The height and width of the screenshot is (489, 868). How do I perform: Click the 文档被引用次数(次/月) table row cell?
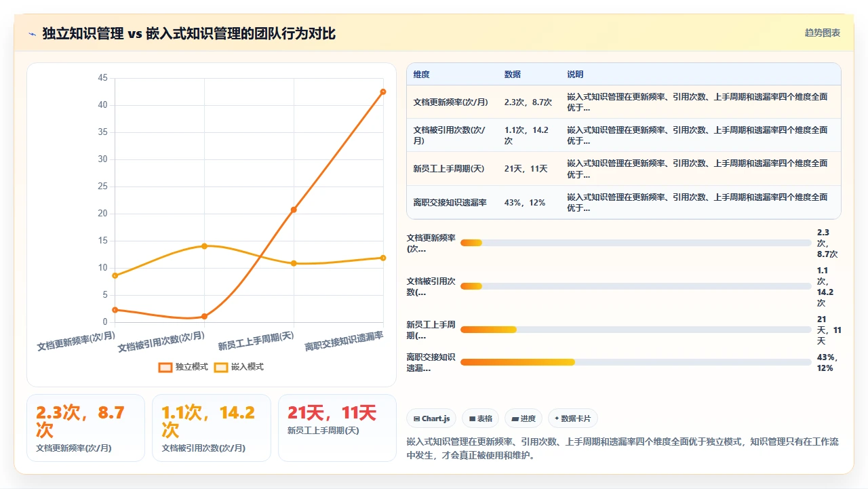452,135
